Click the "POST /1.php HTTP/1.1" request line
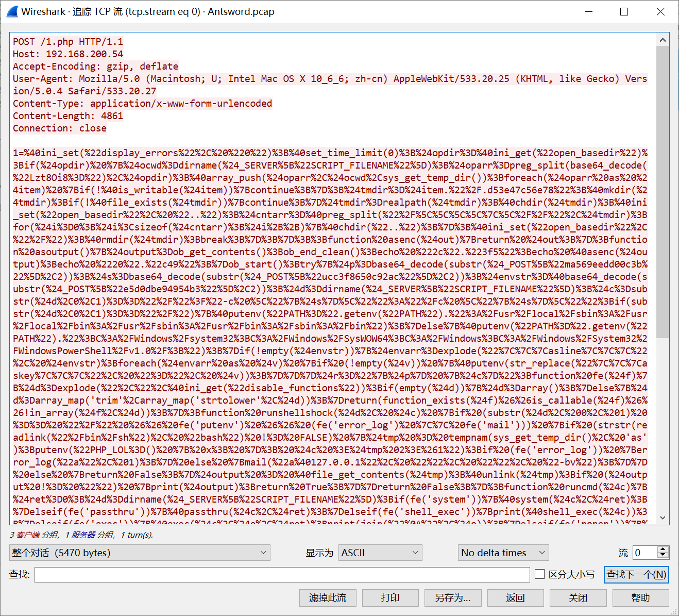 [68, 42]
